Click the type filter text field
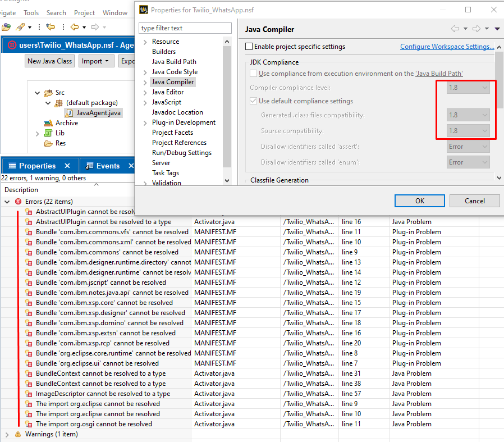The image size is (504, 442). [185, 28]
